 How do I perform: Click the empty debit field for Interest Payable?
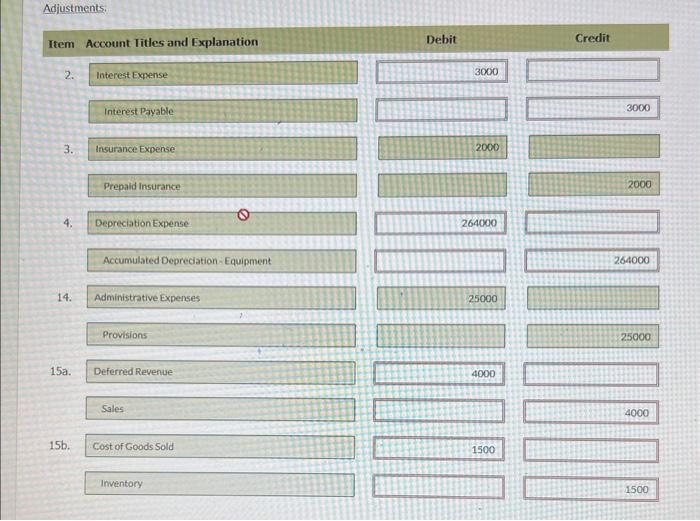pyautogui.click(x=442, y=109)
